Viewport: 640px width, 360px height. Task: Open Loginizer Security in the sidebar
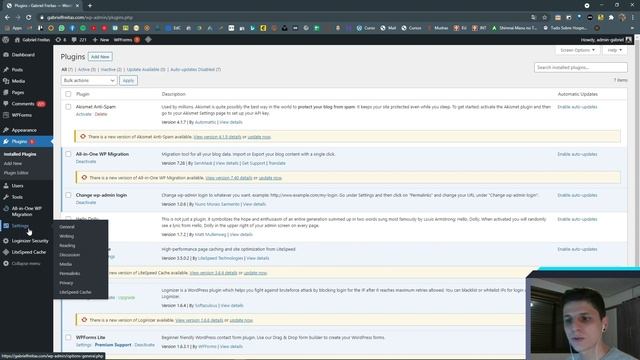click(26, 241)
